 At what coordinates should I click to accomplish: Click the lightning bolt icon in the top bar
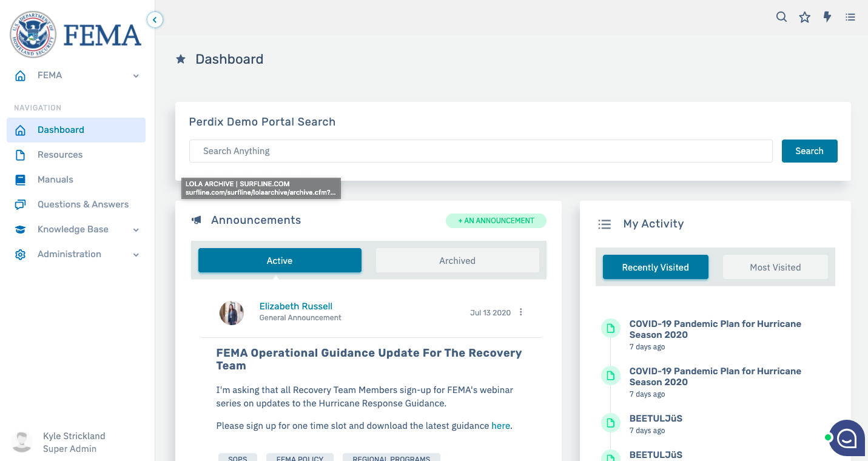(827, 17)
